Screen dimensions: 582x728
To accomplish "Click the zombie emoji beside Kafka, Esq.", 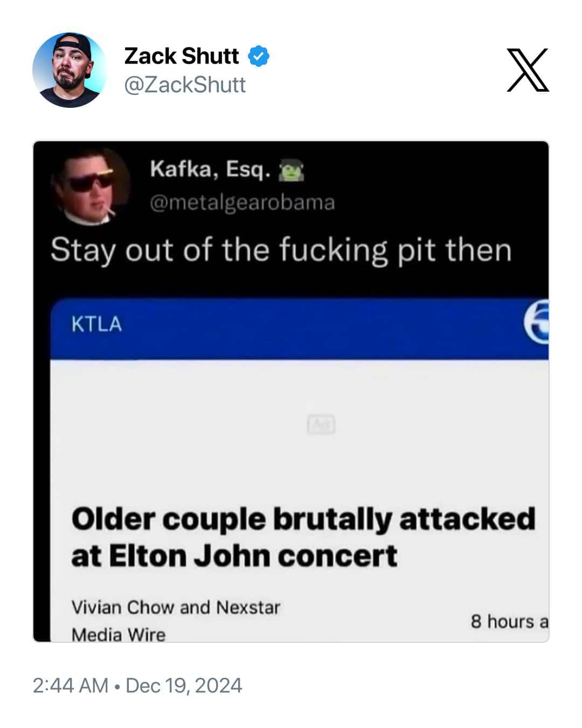I will click(291, 171).
